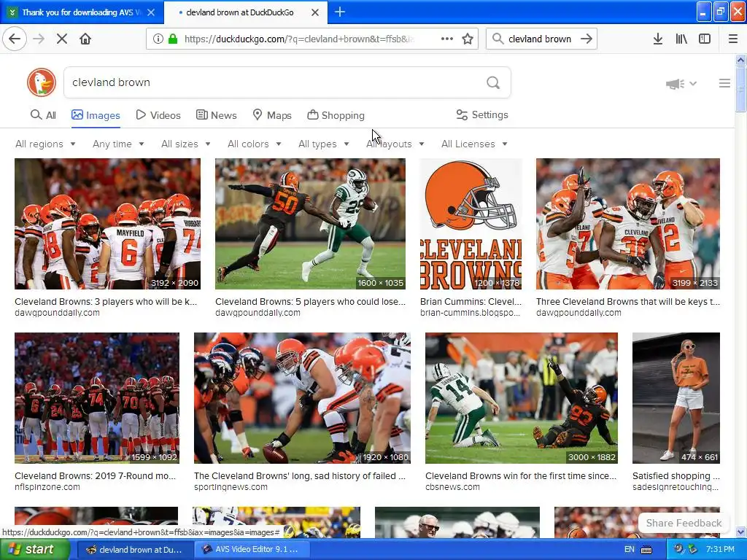Open the Firefox hamburger menu
This screenshot has height=560, width=747.
tap(733, 39)
